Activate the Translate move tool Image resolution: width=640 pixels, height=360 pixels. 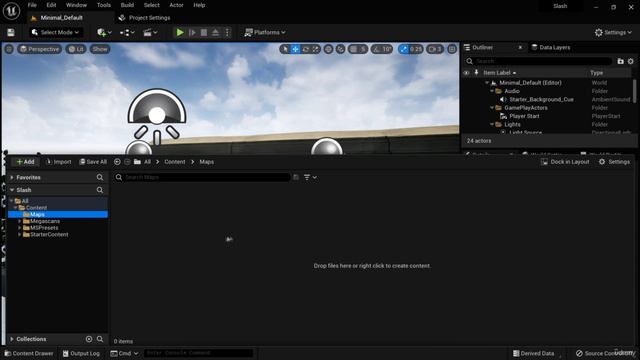click(295, 49)
